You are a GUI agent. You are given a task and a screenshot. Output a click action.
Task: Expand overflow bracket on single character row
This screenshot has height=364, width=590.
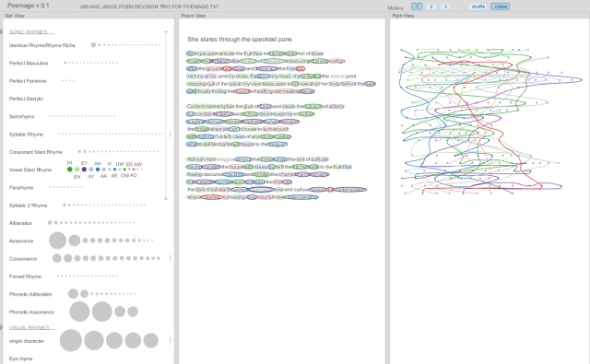(x=170, y=340)
